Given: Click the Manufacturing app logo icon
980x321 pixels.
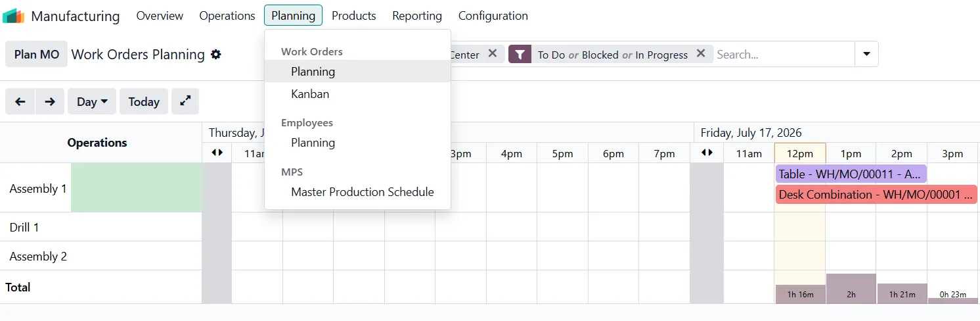Looking at the screenshot, I should point(13,16).
